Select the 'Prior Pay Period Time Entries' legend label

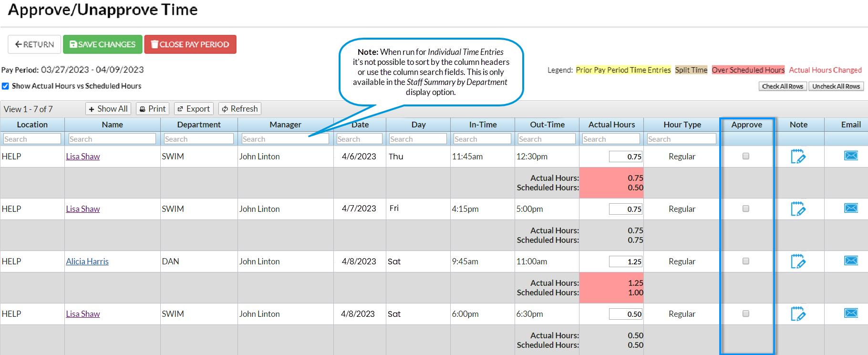pyautogui.click(x=623, y=70)
